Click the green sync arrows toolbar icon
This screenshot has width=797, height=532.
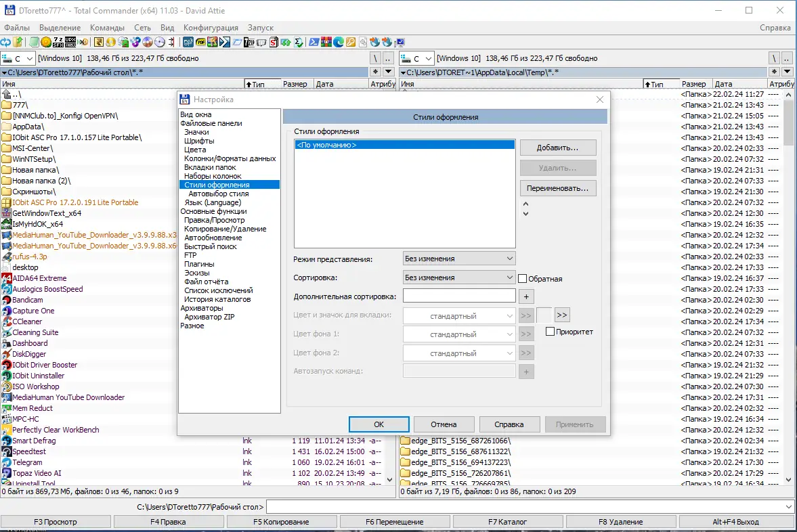(286, 42)
